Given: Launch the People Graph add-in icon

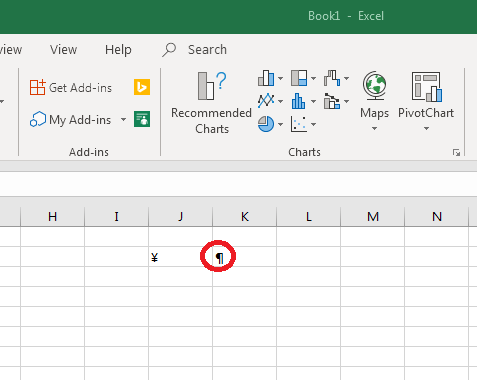Looking at the screenshot, I should [142, 119].
